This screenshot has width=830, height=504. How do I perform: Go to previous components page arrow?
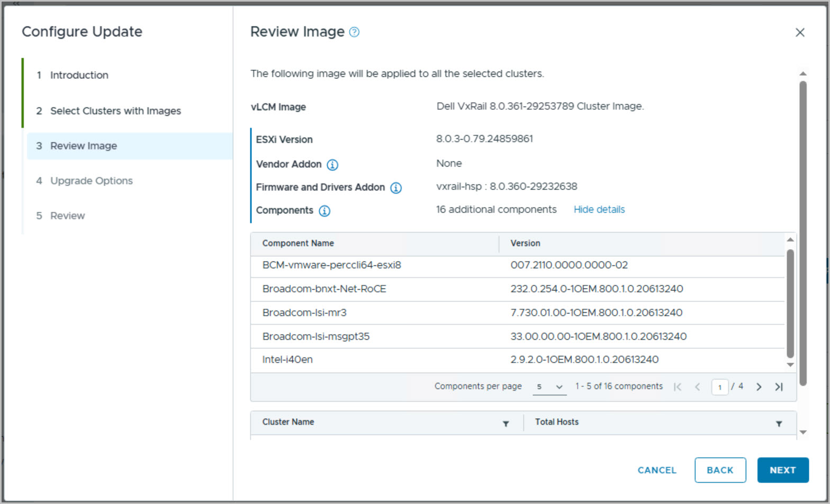coord(698,387)
